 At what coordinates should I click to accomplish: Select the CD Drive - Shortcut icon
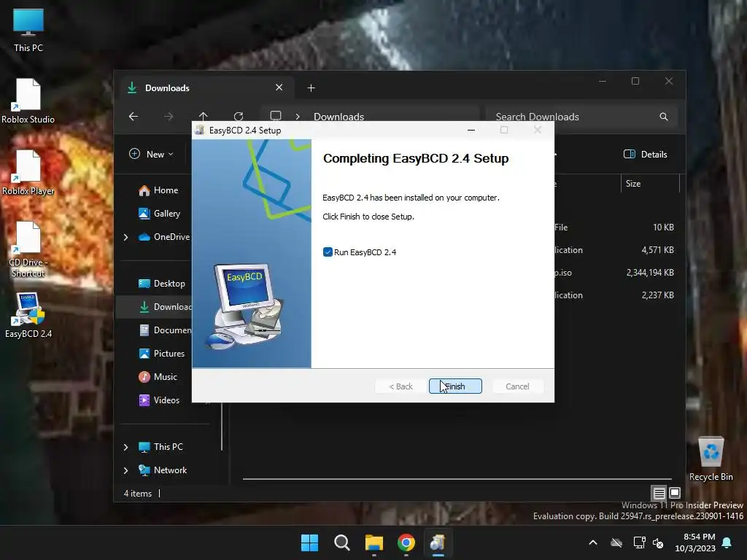[x=28, y=249]
